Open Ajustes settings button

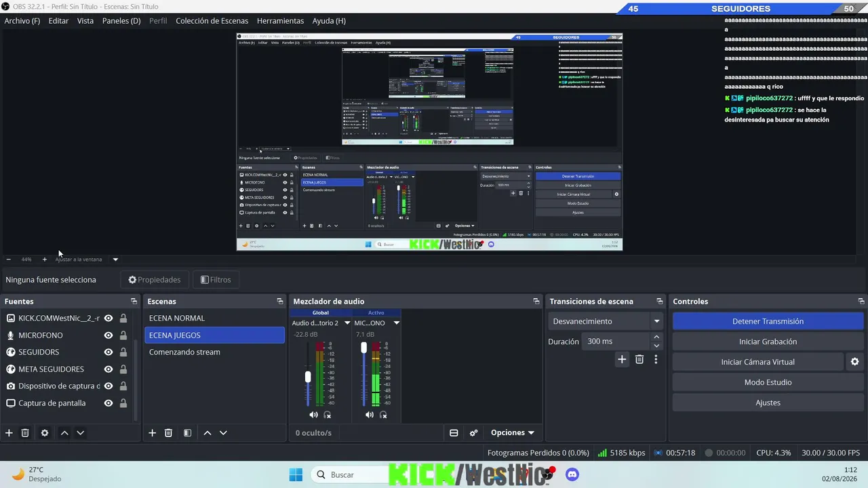pos(768,403)
